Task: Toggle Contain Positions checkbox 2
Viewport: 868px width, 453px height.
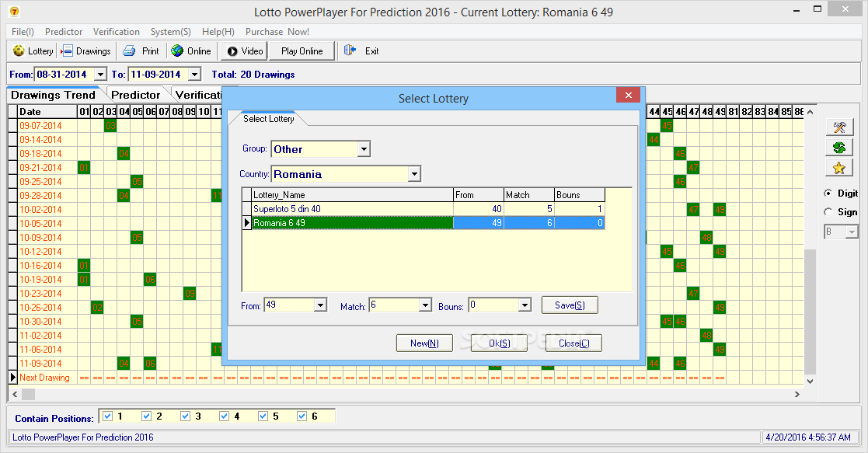Action: click(x=147, y=416)
